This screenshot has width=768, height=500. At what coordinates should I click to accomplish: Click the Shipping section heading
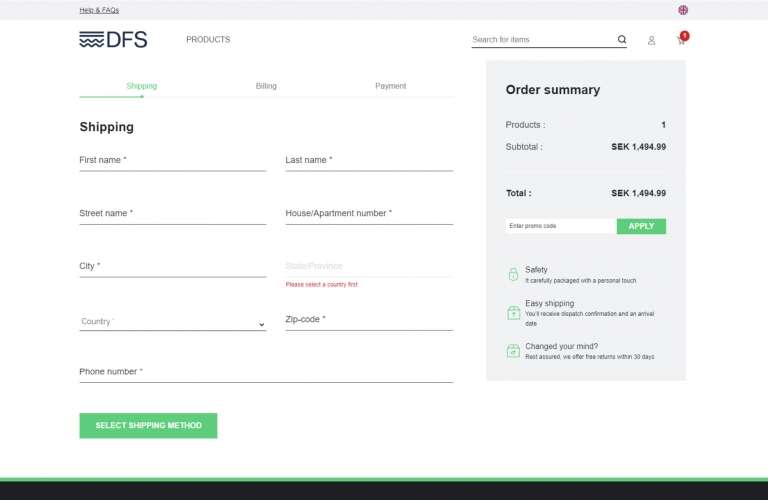click(x=106, y=127)
